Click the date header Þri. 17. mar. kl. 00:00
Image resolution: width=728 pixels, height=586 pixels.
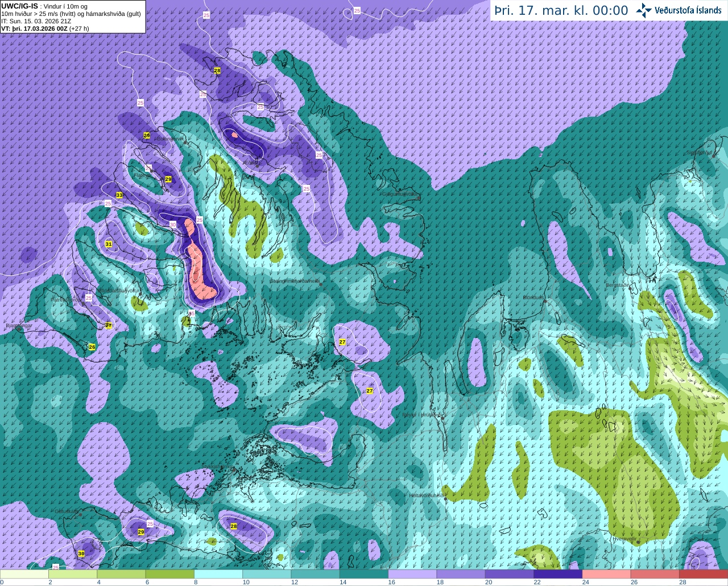click(561, 11)
